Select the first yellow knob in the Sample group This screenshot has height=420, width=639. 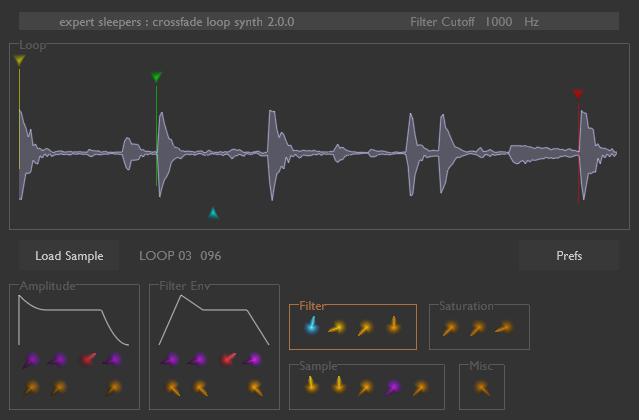coord(311,385)
